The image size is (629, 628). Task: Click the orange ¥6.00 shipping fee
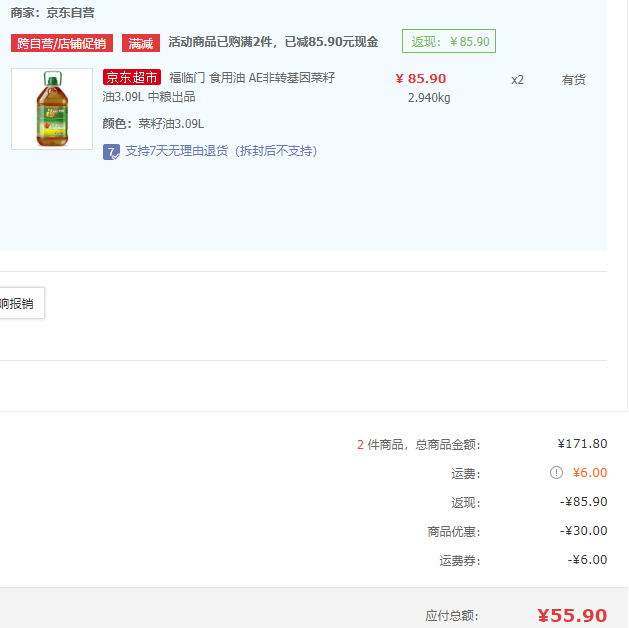pyautogui.click(x=589, y=473)
